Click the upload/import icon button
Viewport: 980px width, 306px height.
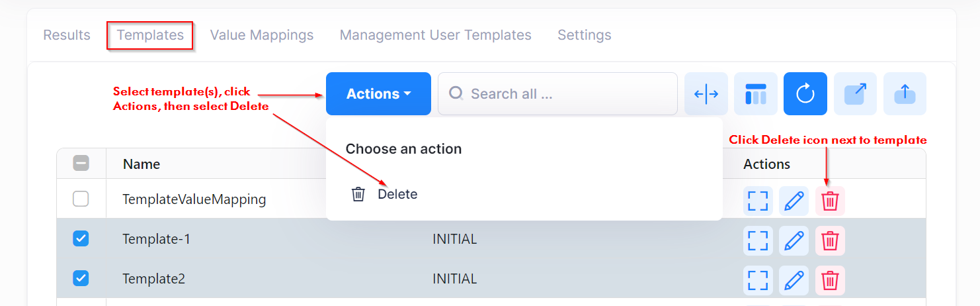[905, 94]
